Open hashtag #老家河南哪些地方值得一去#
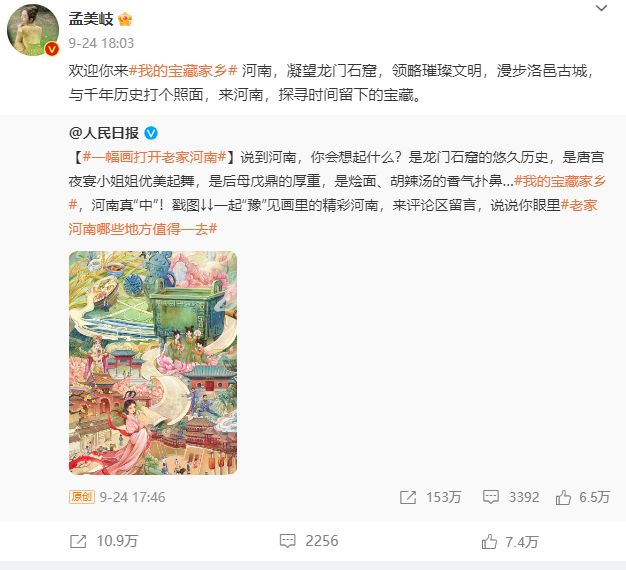 [x=333, y=217]
